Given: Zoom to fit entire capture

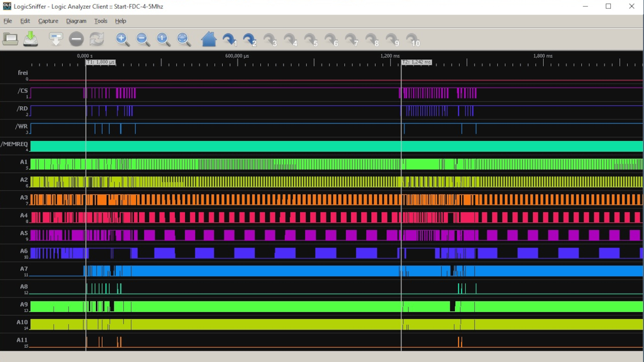Looking at the screenshot, I should [x=184, y=39].
